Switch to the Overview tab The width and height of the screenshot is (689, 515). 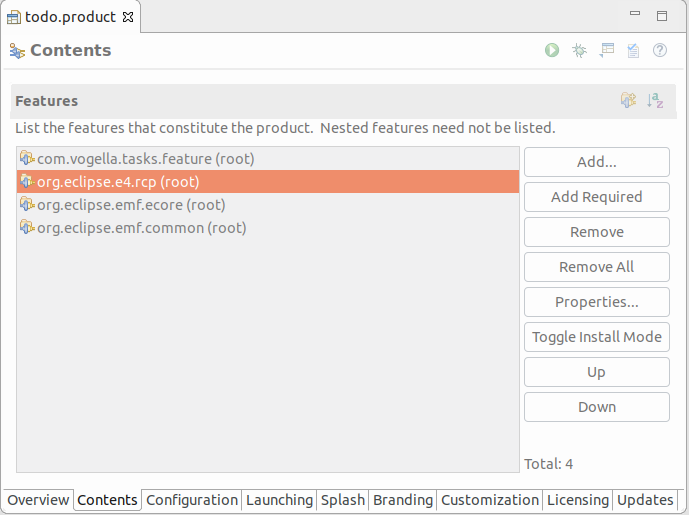(x=38, y=500)
